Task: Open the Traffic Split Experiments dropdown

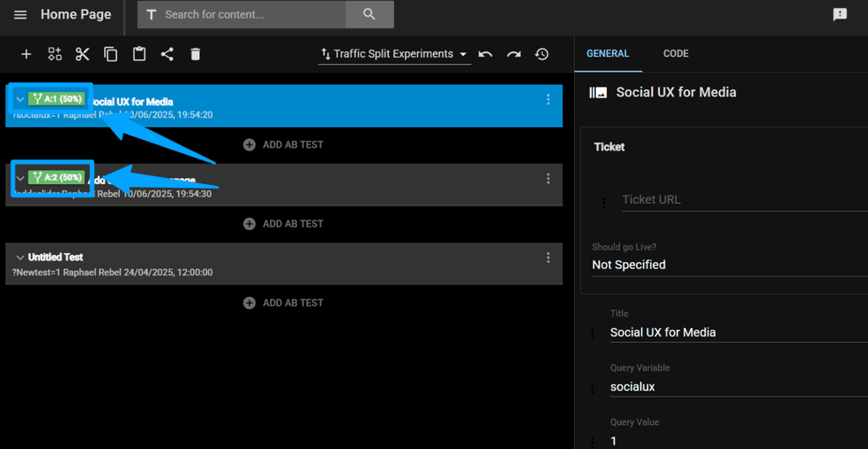Action: click(x=394, y=54)
